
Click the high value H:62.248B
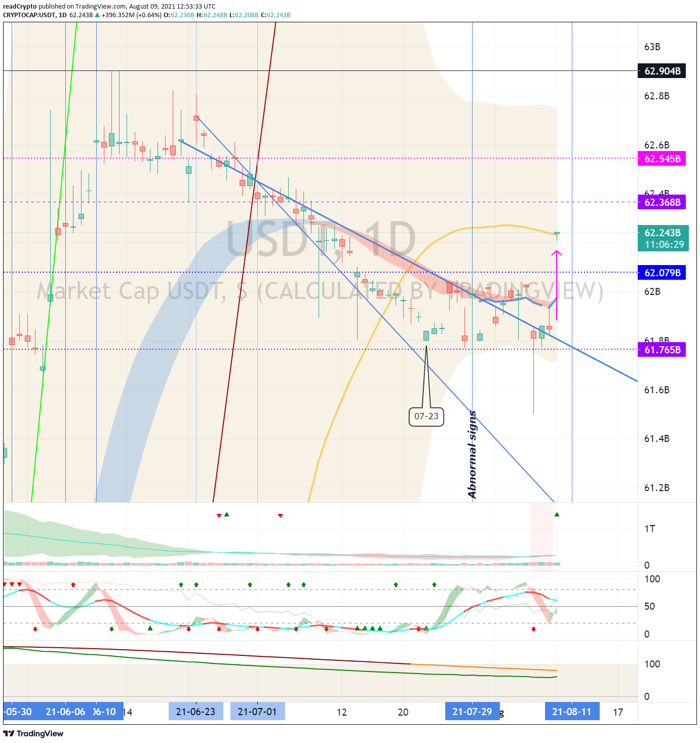coord(212,15)
